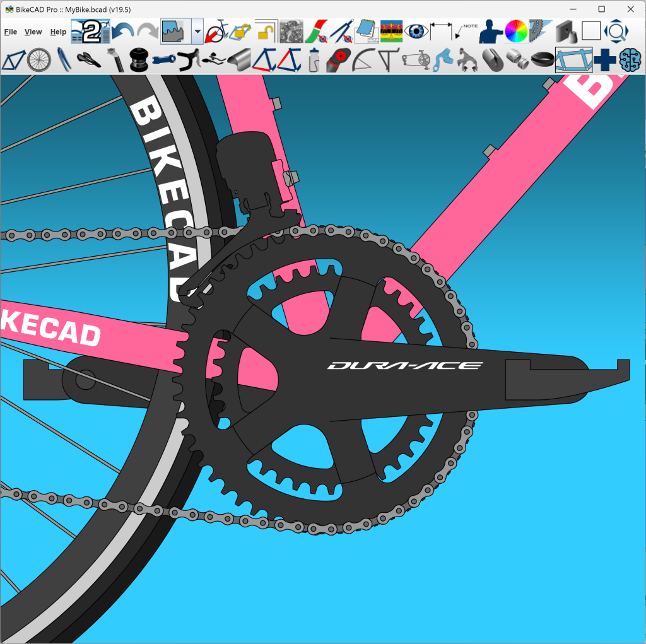Click the blue Undo arrow
The width and height of the screenshot is (646, 644).
[122, 31]
